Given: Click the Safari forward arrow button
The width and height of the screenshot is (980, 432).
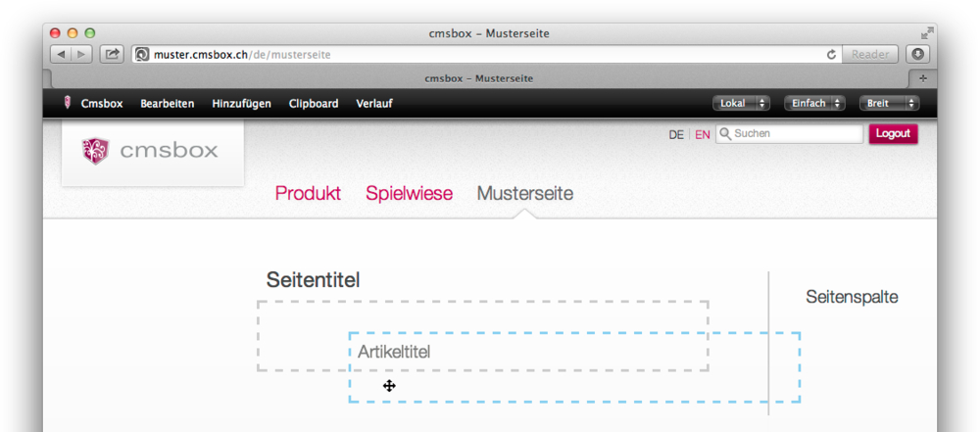Looking at the screenshot, I should pos(82,55).
